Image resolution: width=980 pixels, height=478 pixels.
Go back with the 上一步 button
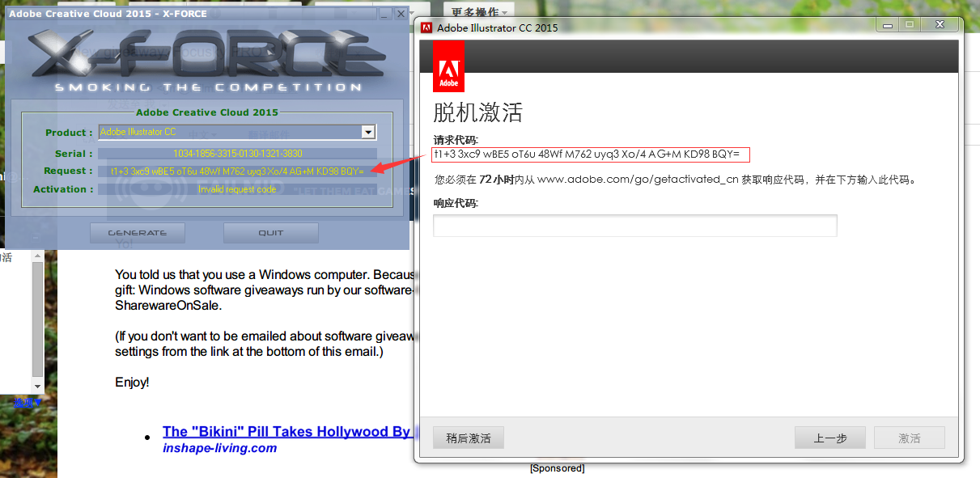coord(830,438)
